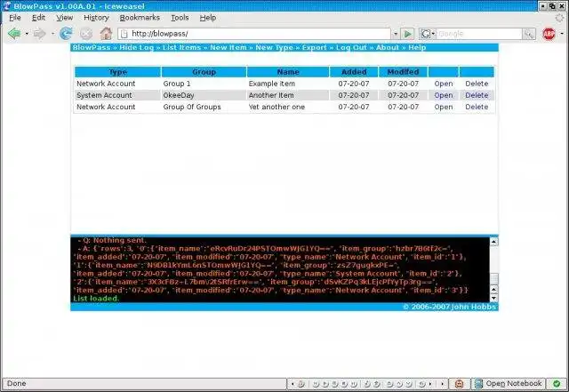The width and height of the screenshot is (569, 392).
Task: Click the green Go arrow beside address bar
Action: pos(408,34)
